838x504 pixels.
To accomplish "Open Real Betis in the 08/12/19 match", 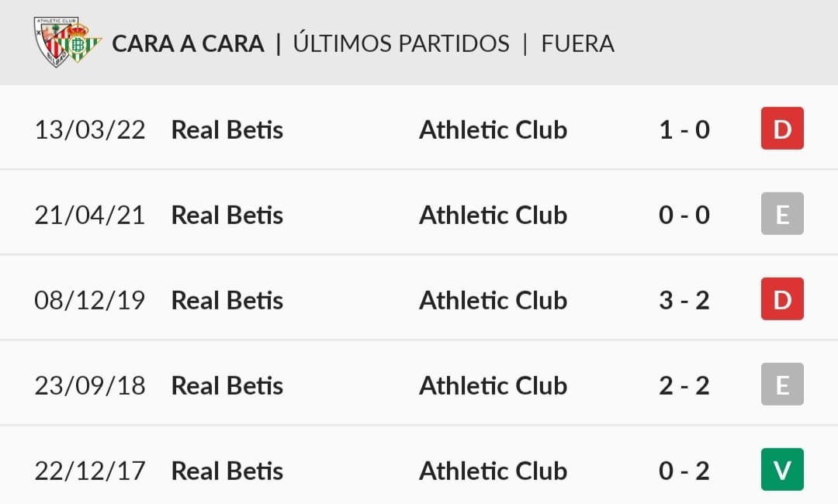I will pyautogui.click(x=227, y=300).
